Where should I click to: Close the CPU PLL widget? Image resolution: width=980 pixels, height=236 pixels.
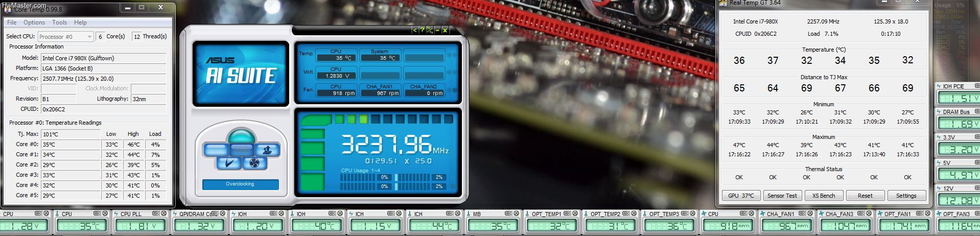(x=164, y=214)
